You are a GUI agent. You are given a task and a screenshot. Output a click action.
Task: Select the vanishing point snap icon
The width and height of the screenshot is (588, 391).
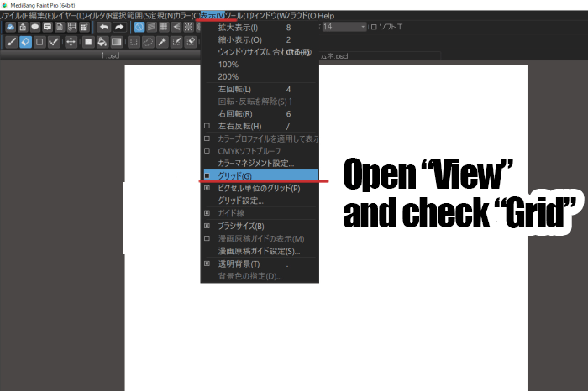176,27
